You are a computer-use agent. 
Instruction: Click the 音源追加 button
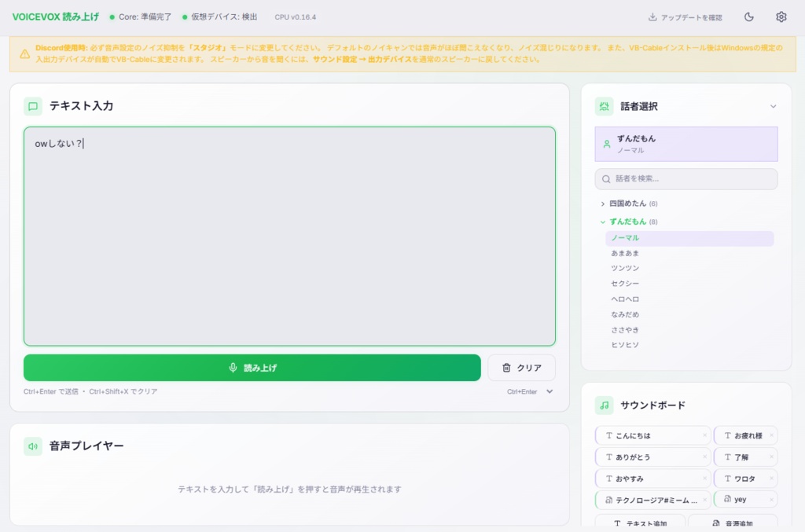click(x=732, y=522)
